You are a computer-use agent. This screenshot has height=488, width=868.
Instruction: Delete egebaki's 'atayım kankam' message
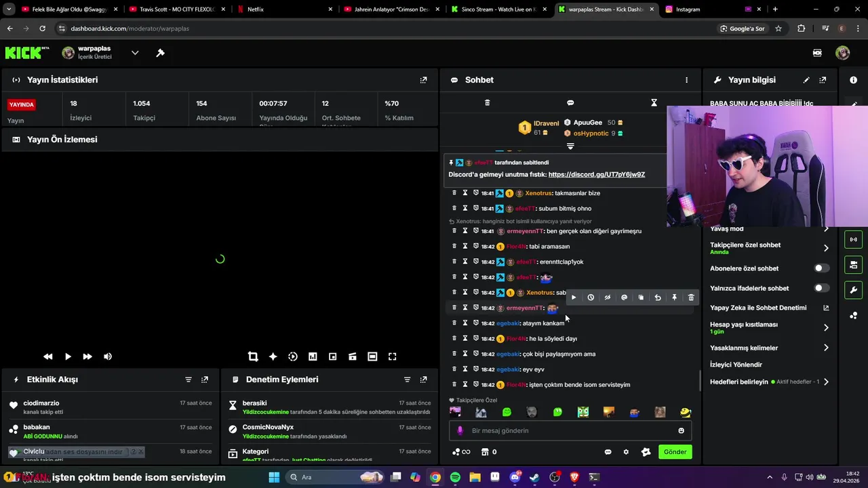(x=454, y=323)
